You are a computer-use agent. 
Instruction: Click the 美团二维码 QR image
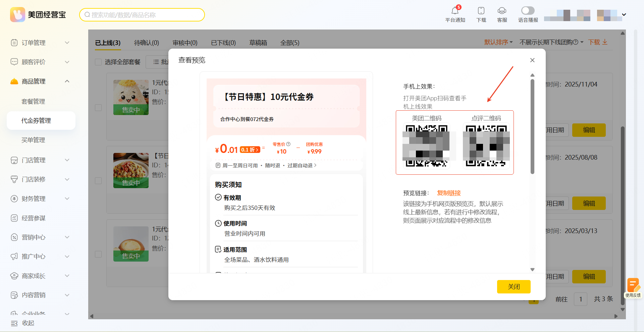(x=426, y=146)
